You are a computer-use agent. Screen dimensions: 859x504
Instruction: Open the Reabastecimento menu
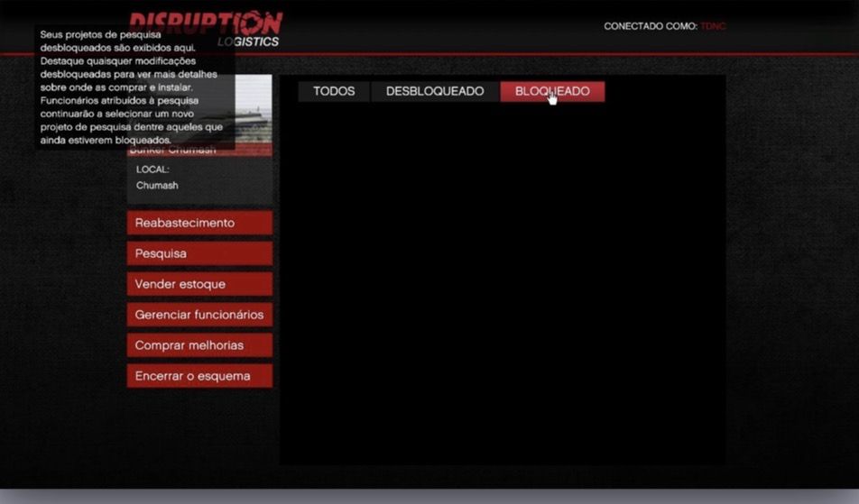(x=199, y=223)
